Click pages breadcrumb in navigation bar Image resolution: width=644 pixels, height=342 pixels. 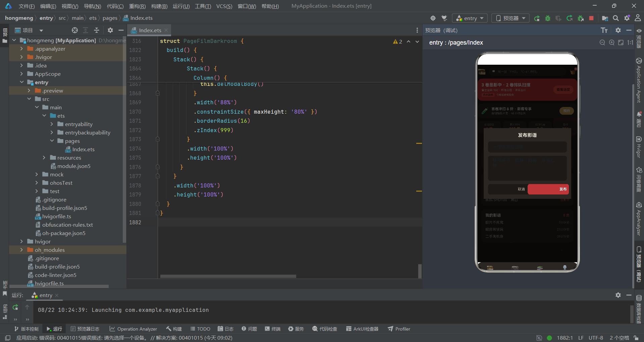click(110, 18)
